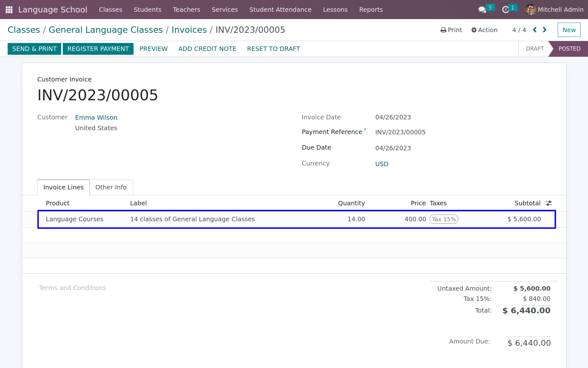Image resolution: width=588 pixels, height=368 pixels.
Task: Click the United States address line
Action: (x=96, y=128)
